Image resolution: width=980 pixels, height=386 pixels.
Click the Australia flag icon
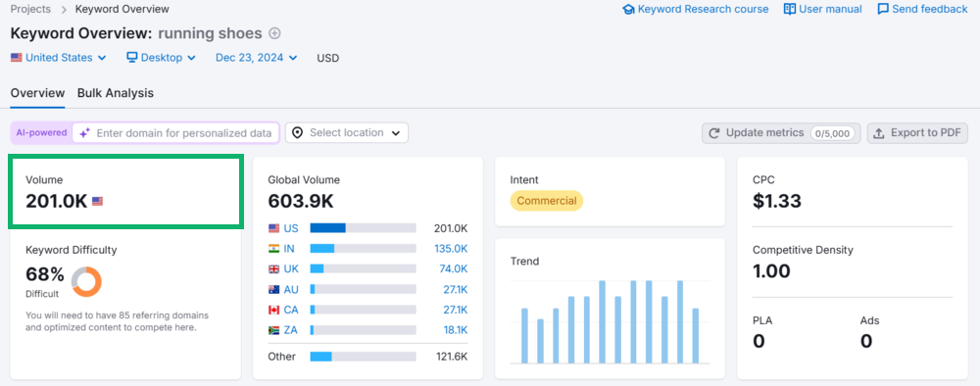tap(273, 290)
